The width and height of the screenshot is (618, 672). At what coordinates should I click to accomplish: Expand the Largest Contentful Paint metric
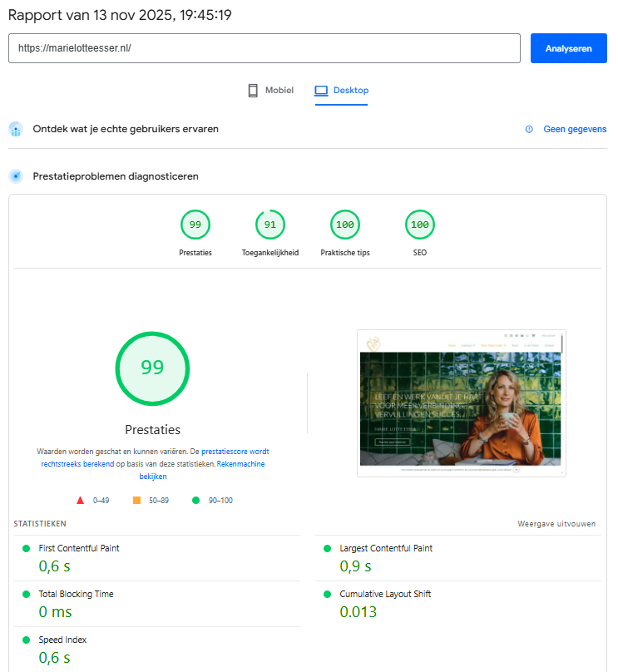tap(386, 549)
